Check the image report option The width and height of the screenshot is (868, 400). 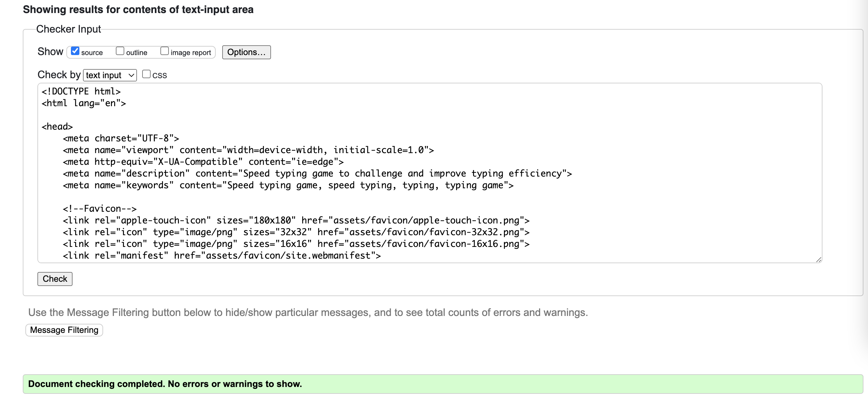coord(164,50)
